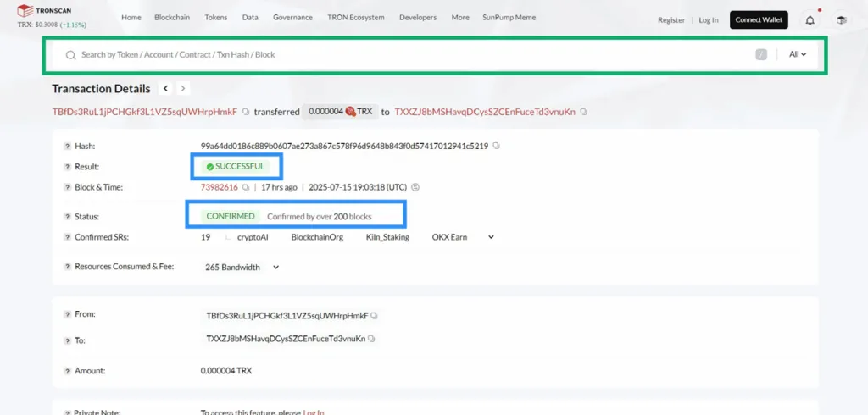This screenshot has width=868, height=415.
Task: Open the Home menu
Action: point(131,17)
